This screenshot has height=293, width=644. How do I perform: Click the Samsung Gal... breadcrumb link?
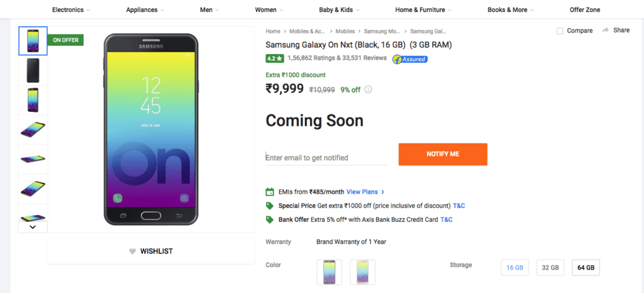point(428,31)
